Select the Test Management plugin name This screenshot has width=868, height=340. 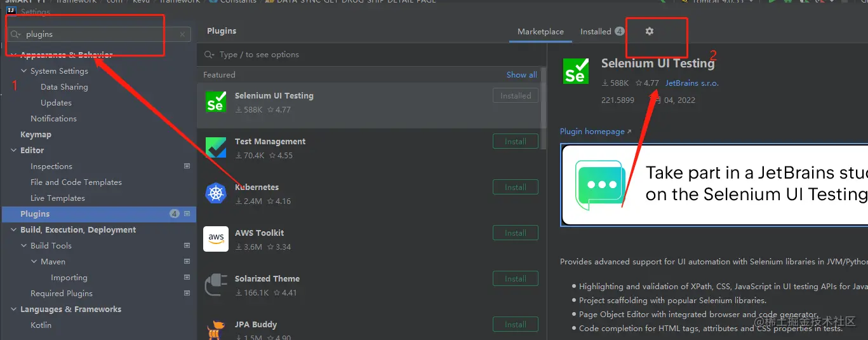270,142
